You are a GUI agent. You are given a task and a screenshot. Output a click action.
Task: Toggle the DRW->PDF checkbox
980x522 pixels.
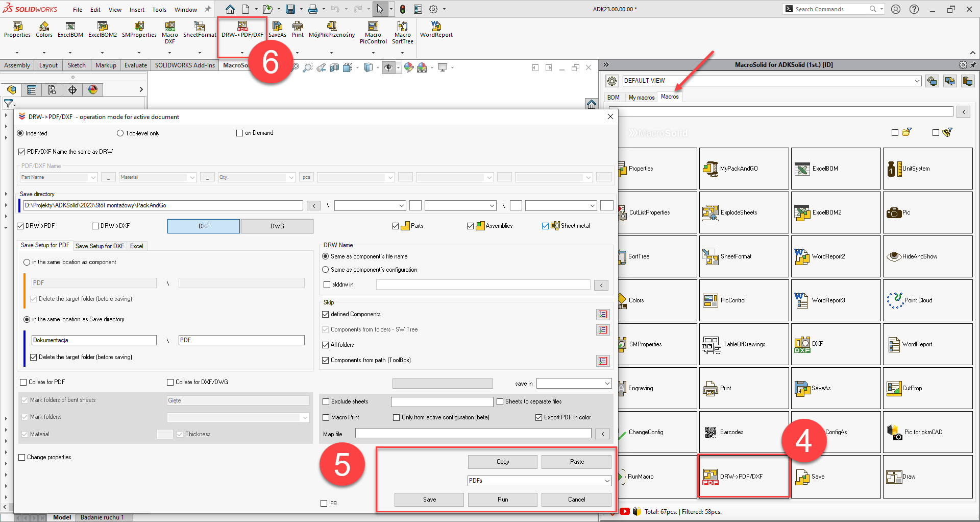point(20,226)
